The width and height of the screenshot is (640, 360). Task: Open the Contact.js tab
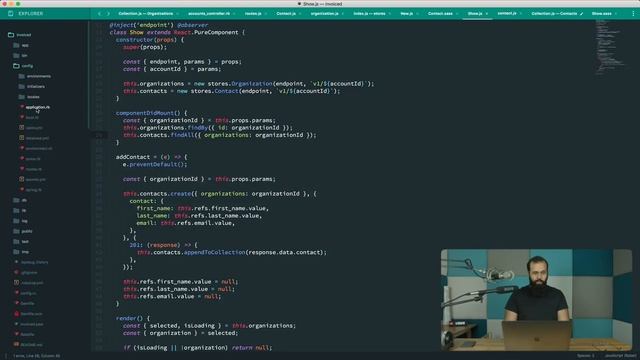point(286,13)
